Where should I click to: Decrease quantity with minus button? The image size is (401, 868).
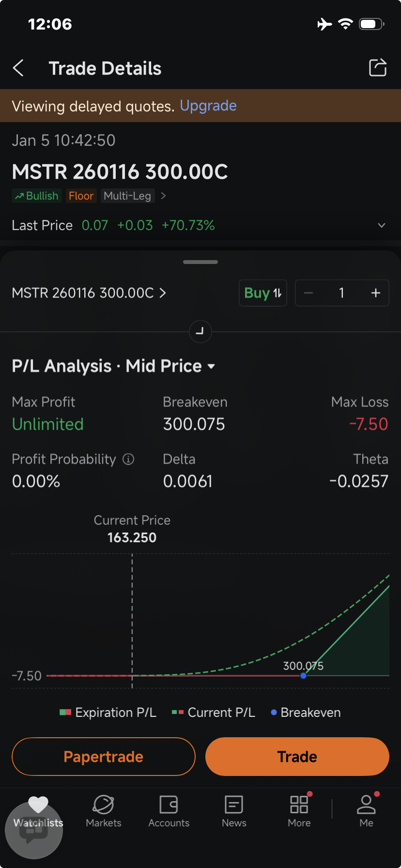(x=308, y=293)
